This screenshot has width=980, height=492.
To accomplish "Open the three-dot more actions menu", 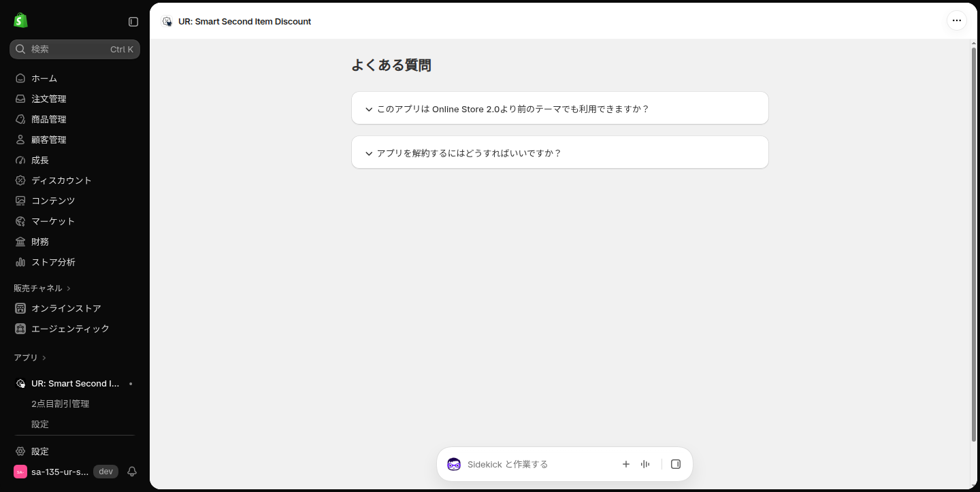I will pyautogui.click(x=957, y=20).
